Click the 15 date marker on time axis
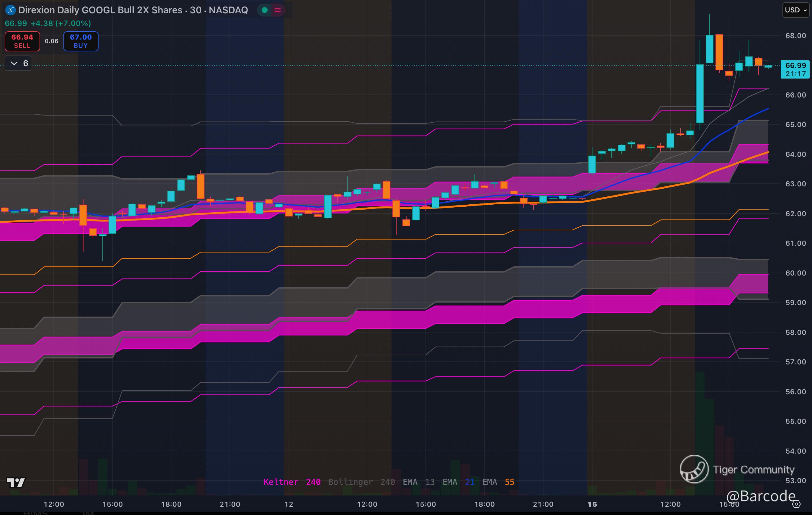Screen dimensions: 812x515 (592, 504)
